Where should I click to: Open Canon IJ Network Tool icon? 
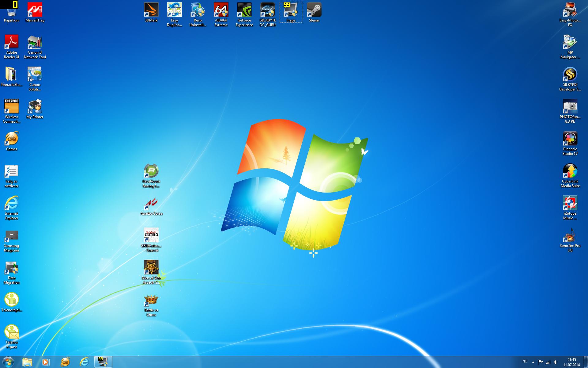[x=35, y=46]
